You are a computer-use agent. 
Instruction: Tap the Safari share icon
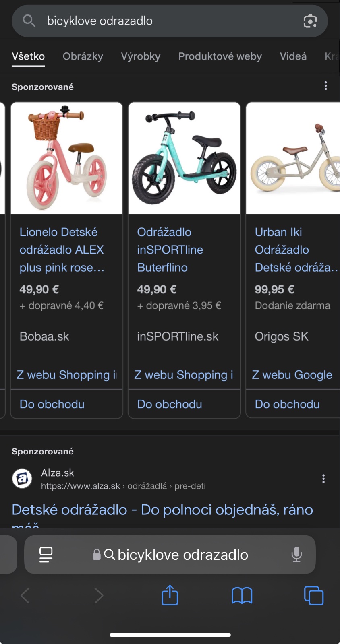[x=170, y=595]
